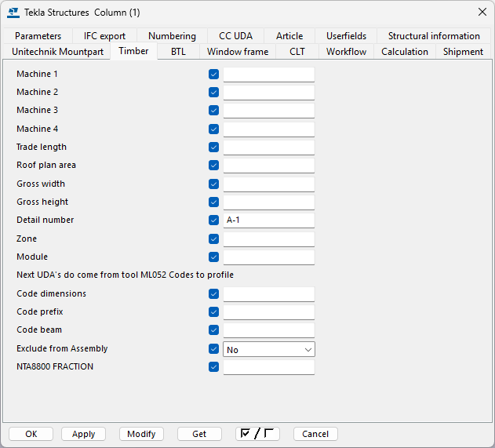Viewport: 495px width, 448px height.
Task: Click the Code prefix input field
Action: (269, 312)
